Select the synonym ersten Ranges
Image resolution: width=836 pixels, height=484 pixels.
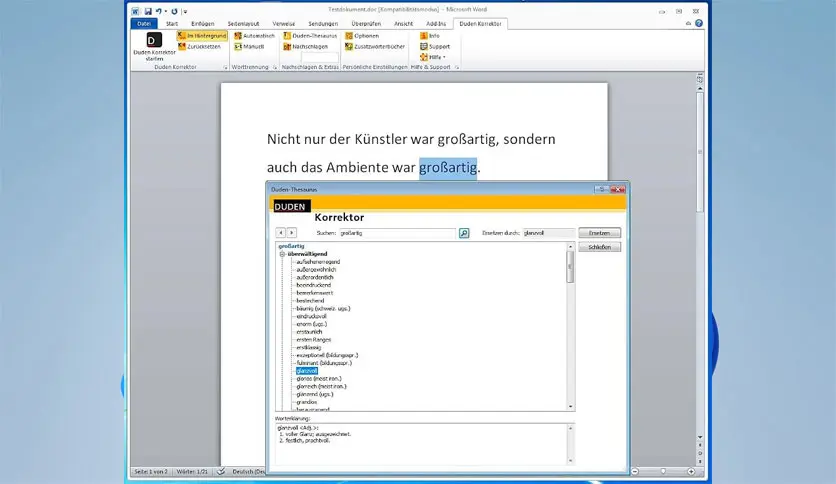(314, 340)
